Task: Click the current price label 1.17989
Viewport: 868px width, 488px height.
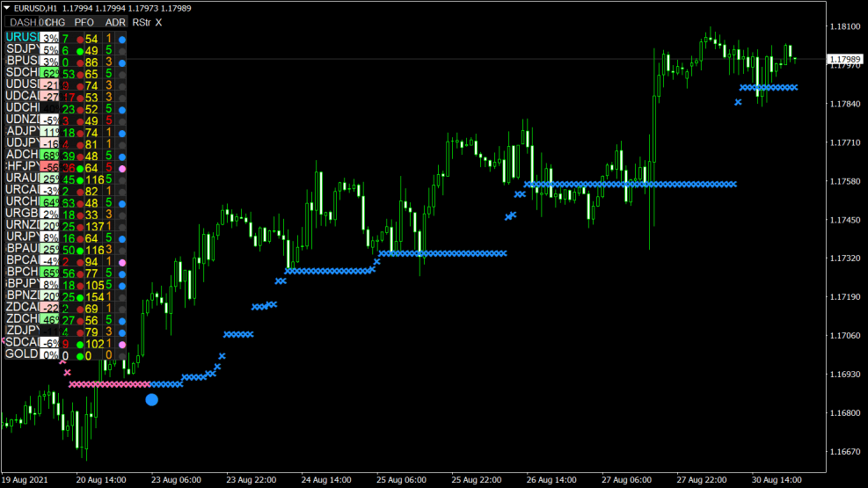Action: pos(845,59)
